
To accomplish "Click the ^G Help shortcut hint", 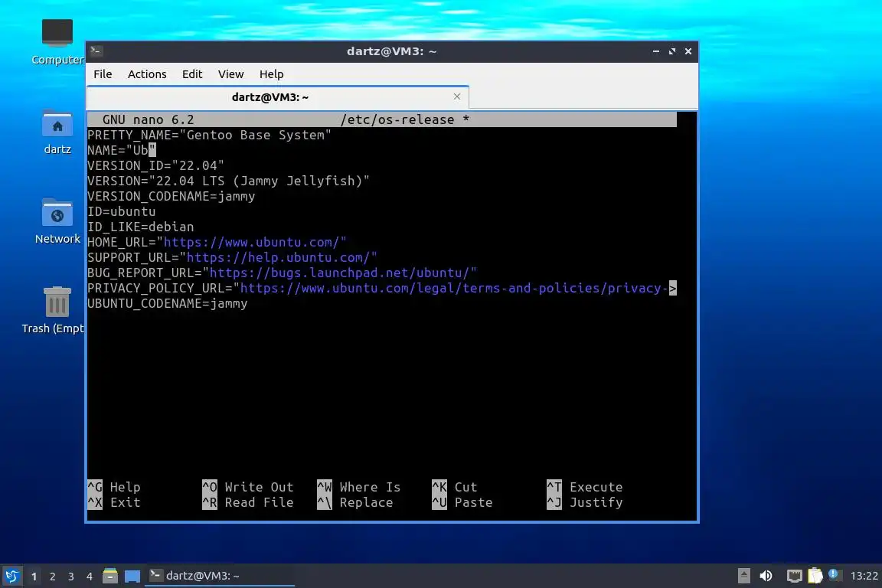I will click(113, 487).
